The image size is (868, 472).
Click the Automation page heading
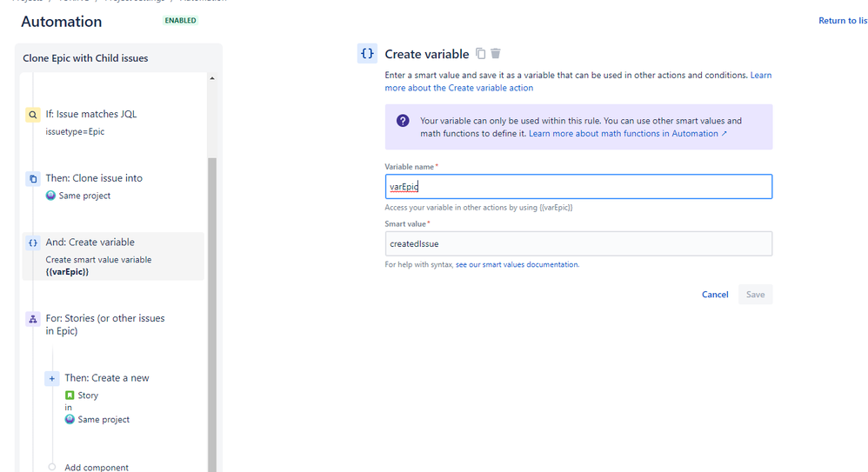pos(62,22)
